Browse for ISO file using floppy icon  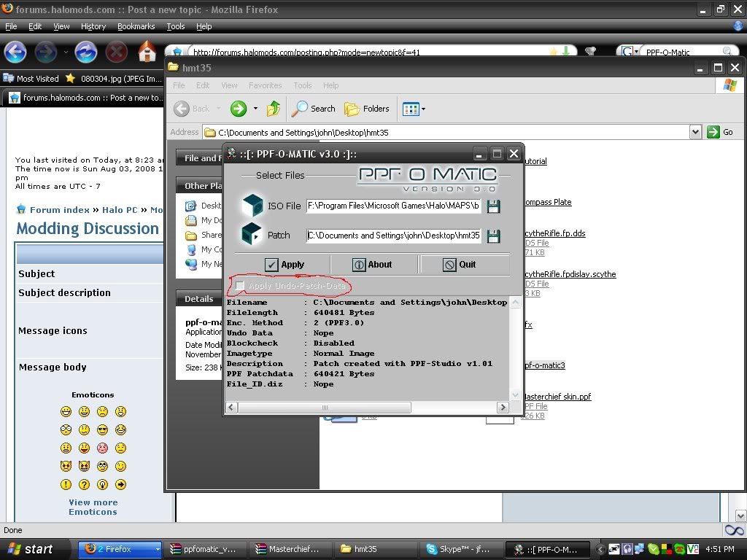pos(493,206)
